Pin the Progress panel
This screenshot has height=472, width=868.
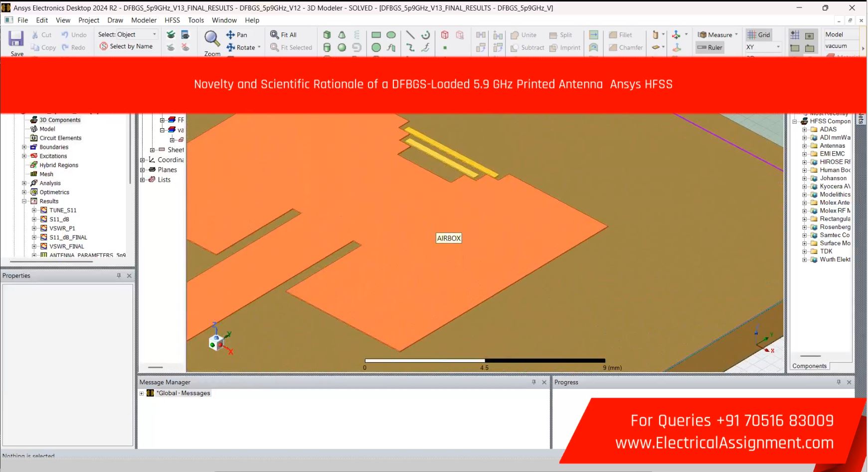(839, 382)
